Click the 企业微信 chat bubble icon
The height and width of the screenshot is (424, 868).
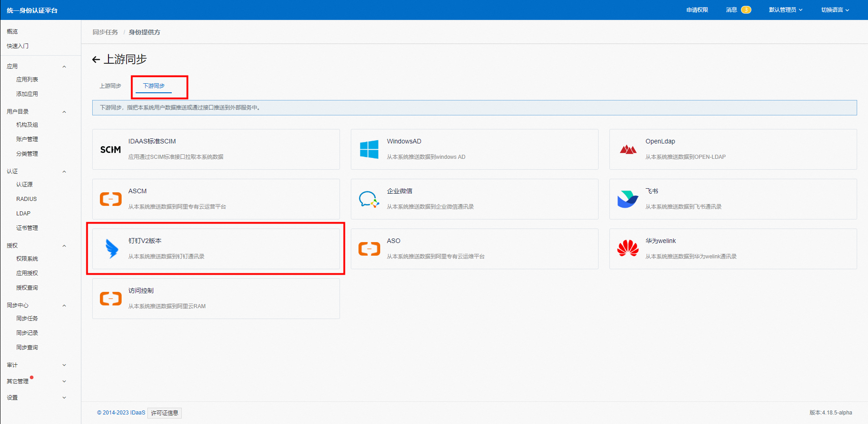pyautogui.click(x=369, y=199)
